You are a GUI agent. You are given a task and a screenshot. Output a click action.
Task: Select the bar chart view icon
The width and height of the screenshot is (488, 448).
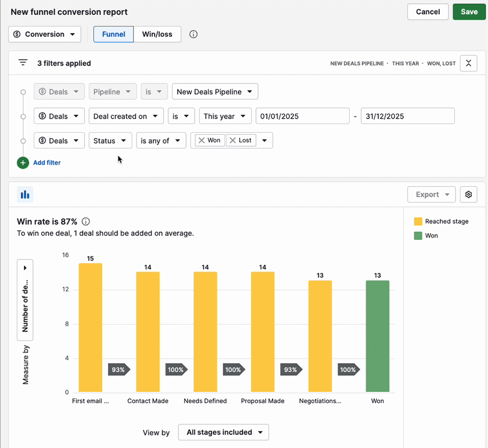(25, 194)
